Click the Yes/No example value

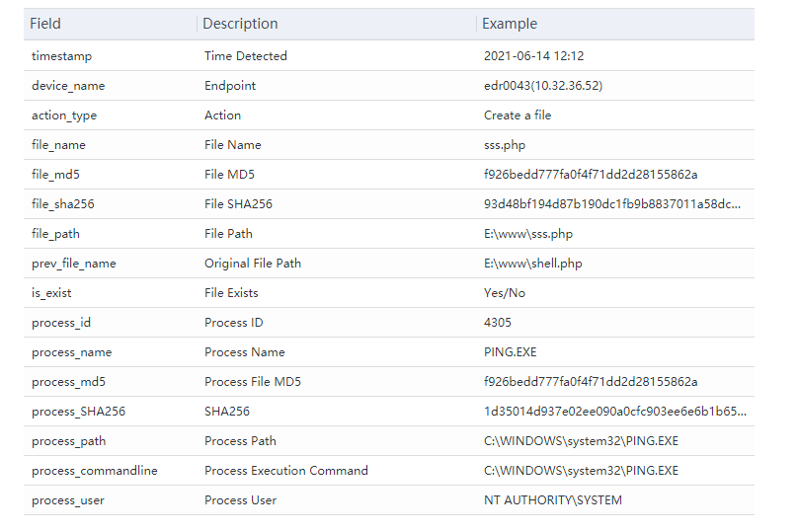[x=505, y=293]
